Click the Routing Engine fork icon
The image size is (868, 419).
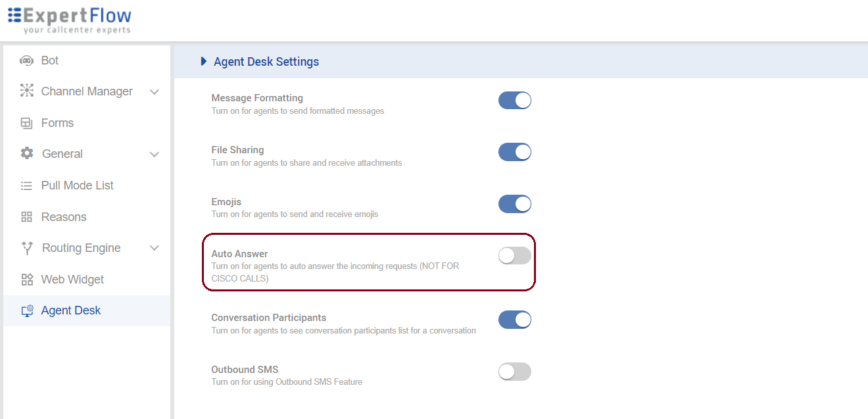pyautogui.click(x=27, y=248)
